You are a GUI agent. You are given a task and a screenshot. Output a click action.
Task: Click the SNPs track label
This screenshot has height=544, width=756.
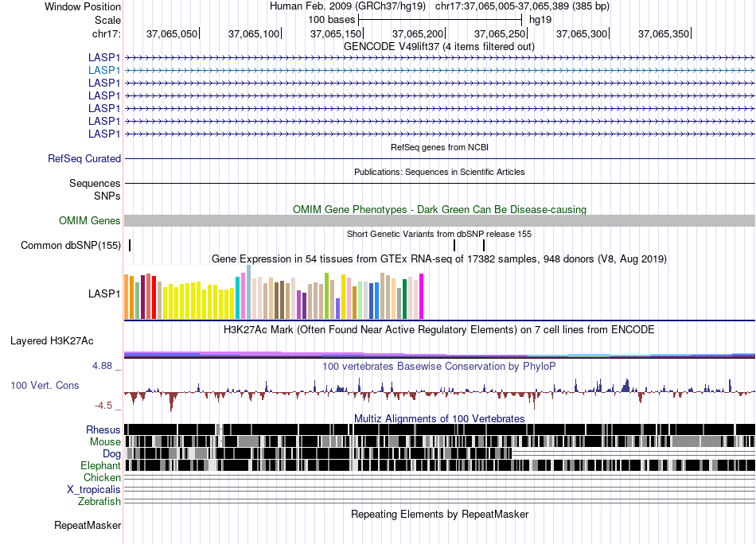point(107,196)
